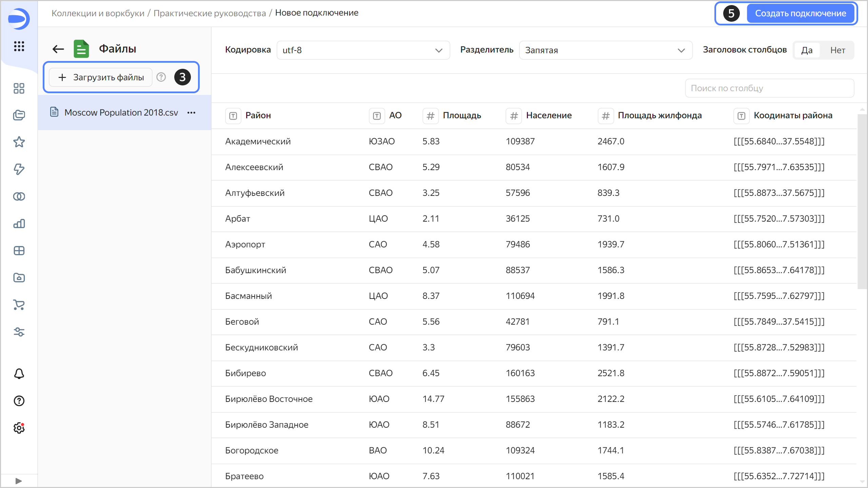The image size is (868, 488).
Task: Open the charts bar-graph sidebar icon
Action: point(19,224)
